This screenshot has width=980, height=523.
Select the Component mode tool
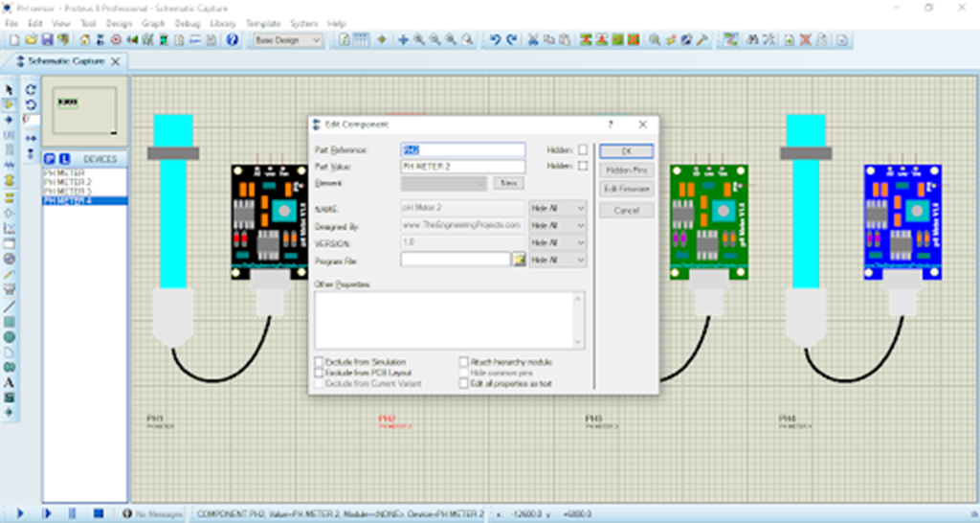(x=9, y=105)
